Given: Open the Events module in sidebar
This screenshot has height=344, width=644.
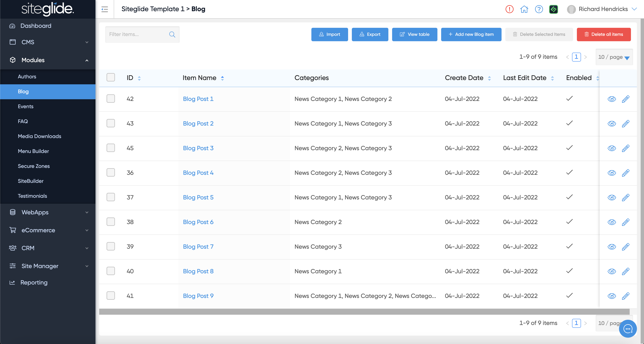Looking at the screenshot, I should pyautogui.click(x=26, y=106).
